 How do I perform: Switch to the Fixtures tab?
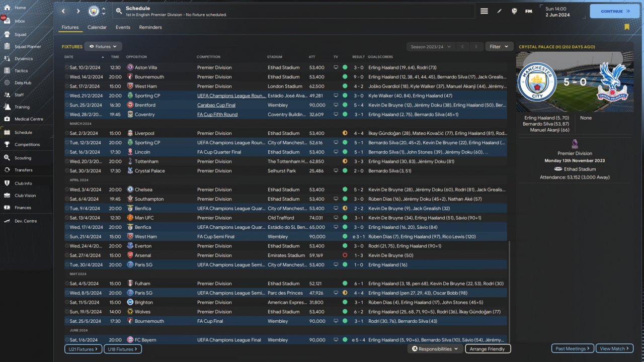pyautogui.click(x=70, y=27)
